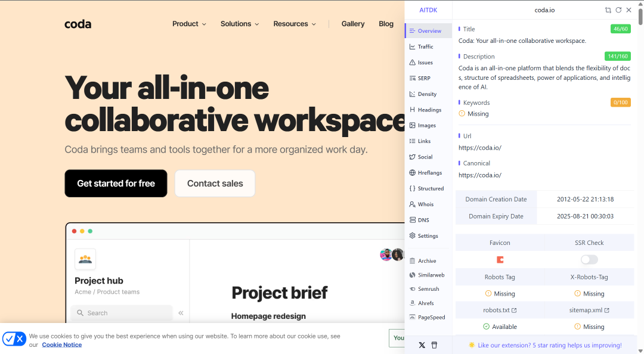Toggle the cookie consent check/X switch
The width and height of the screenshot is (644, 354).
[14, 339]
